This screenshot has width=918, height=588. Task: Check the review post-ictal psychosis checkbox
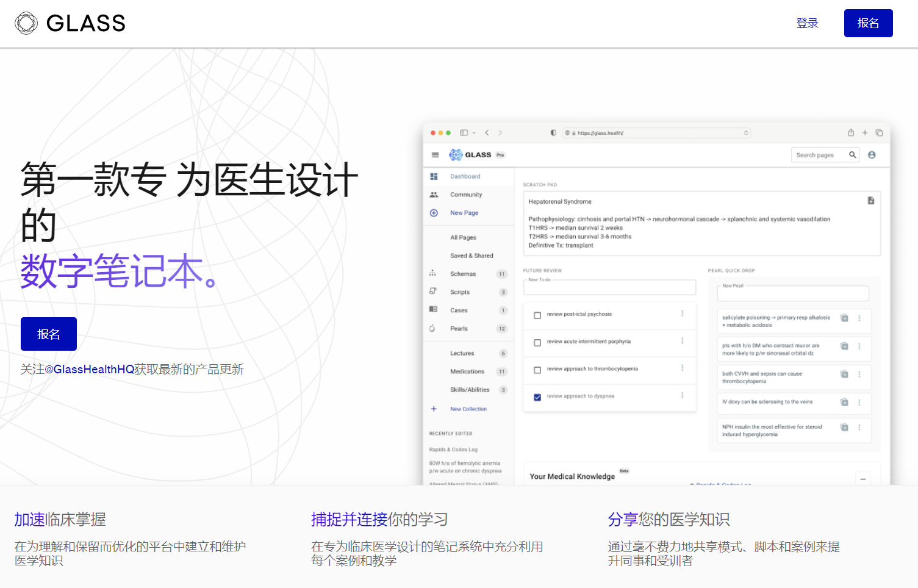(537, 315)
